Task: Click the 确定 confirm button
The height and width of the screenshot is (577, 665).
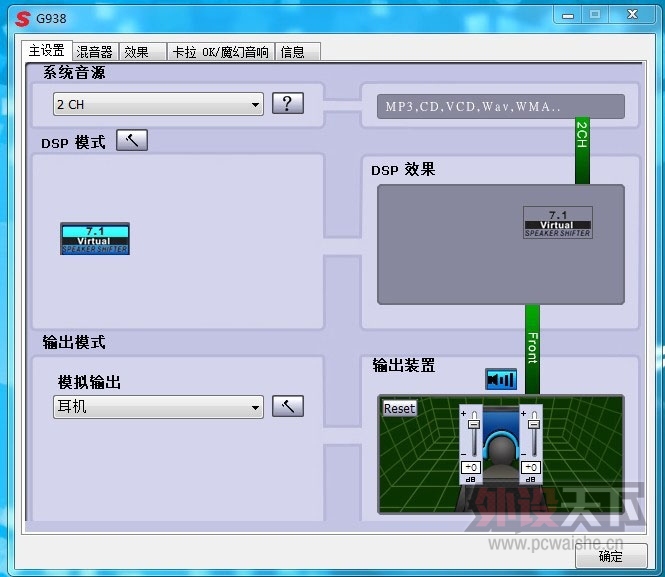Action: pos(611,556)
